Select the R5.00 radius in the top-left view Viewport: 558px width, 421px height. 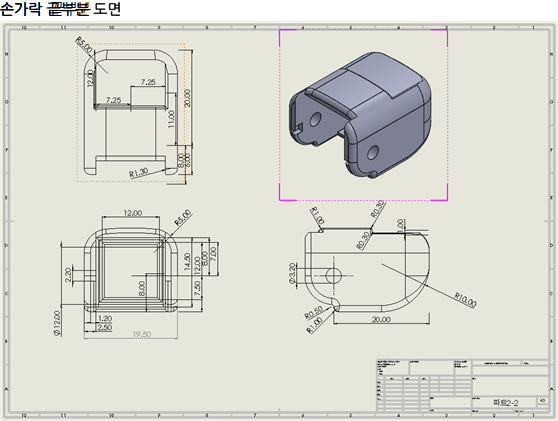click(84, 44)
